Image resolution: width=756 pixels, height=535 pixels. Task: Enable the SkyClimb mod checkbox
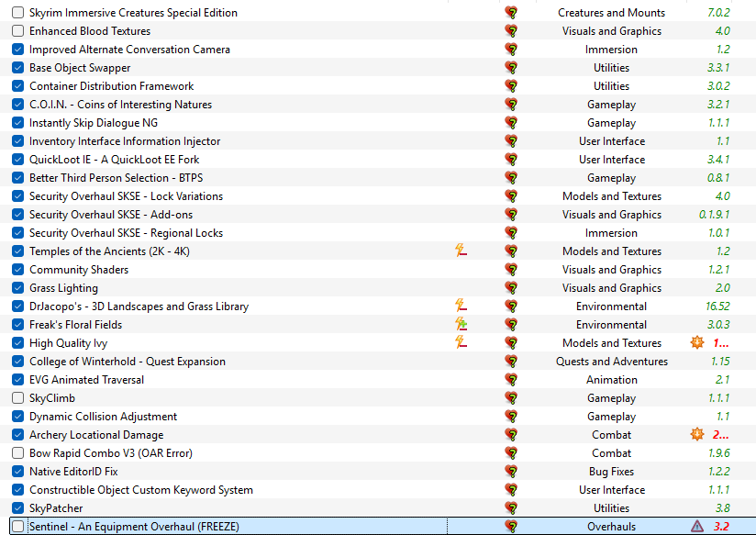coord(17,398)
